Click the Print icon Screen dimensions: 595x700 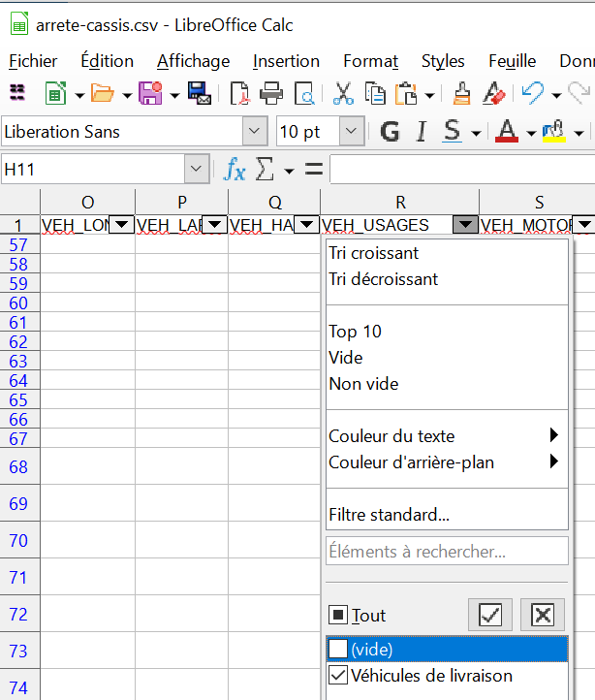271,94
